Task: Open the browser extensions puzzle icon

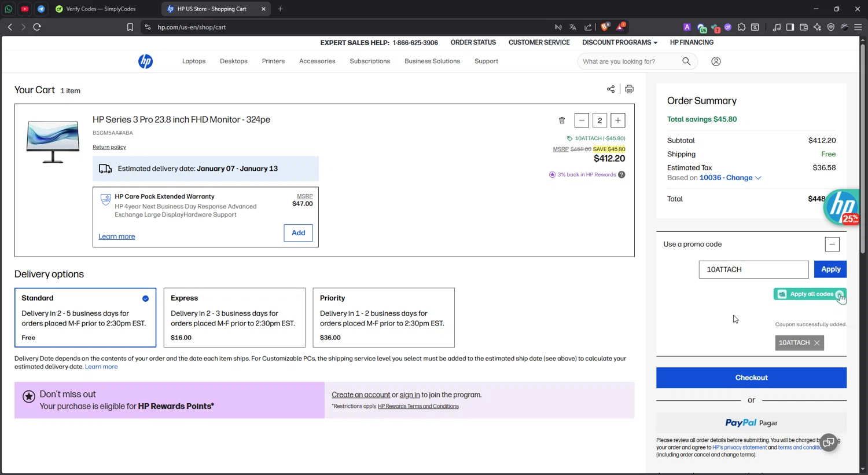Action: [741, 27]
